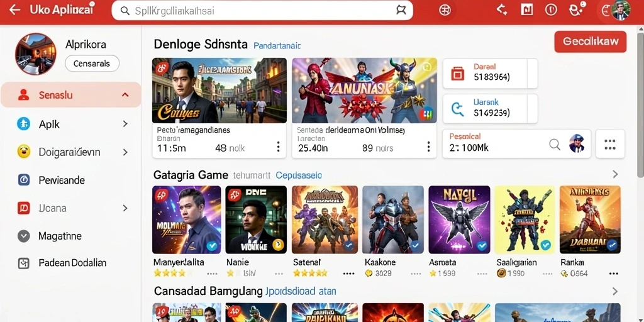
Task: Open more options under Rankai
Action: [614, 273]
